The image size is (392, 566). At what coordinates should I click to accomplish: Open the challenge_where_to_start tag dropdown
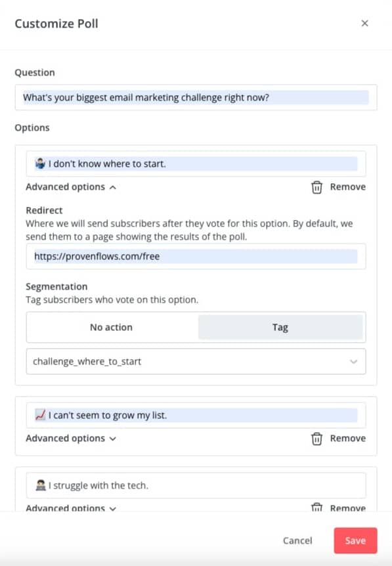tap(196, 361)
